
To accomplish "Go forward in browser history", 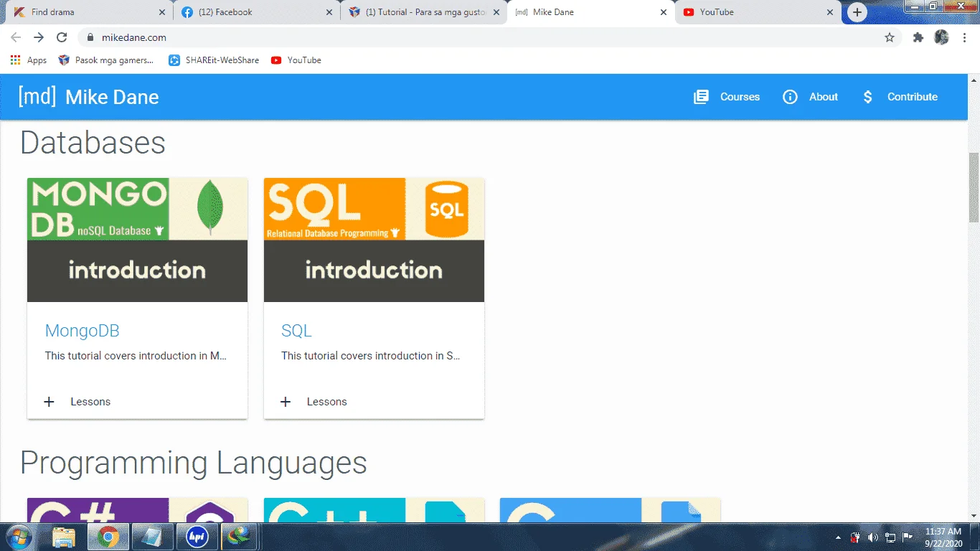I will (39, 37).
